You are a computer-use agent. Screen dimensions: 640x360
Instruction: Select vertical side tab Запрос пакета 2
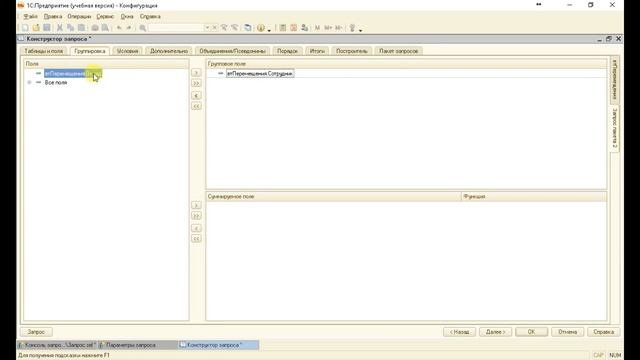(615, 129)
